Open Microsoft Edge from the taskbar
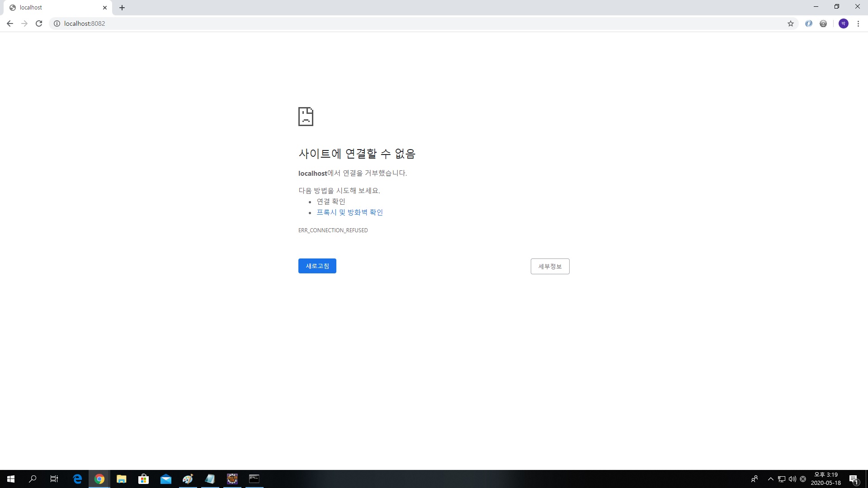This screenshot has width=868, height=488. tap(77, 479)
